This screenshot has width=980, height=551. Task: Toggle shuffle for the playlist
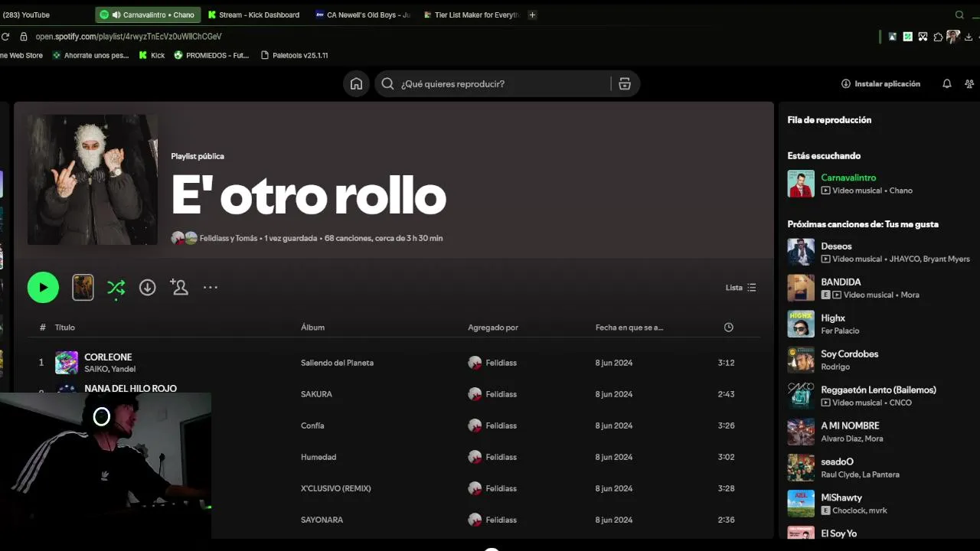click(x=116, y=288)
